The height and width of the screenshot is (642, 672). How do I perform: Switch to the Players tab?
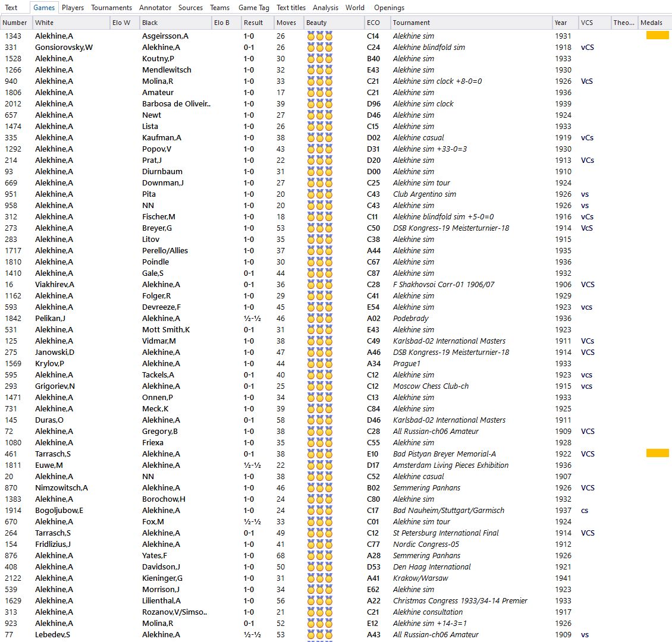pos(73,8)
